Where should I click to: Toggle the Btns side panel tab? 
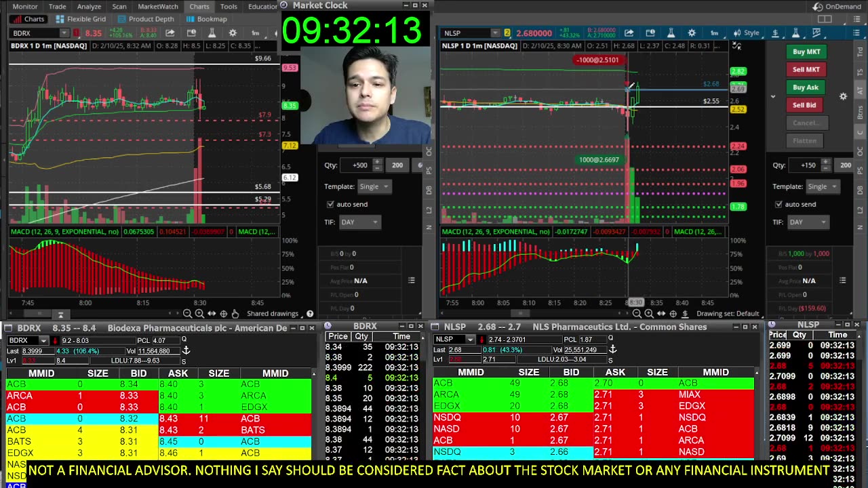[x=861, y=110]
